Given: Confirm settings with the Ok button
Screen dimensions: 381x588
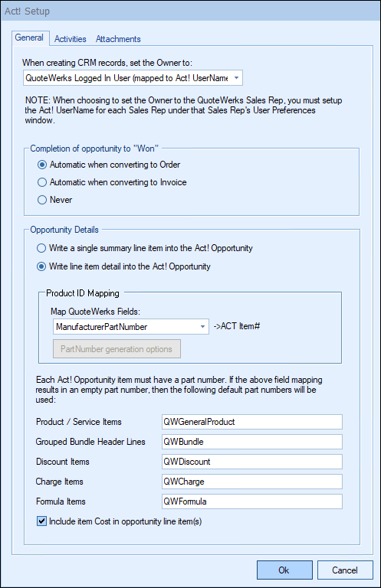Looking at the screenshot, I should tap(284, 570).
